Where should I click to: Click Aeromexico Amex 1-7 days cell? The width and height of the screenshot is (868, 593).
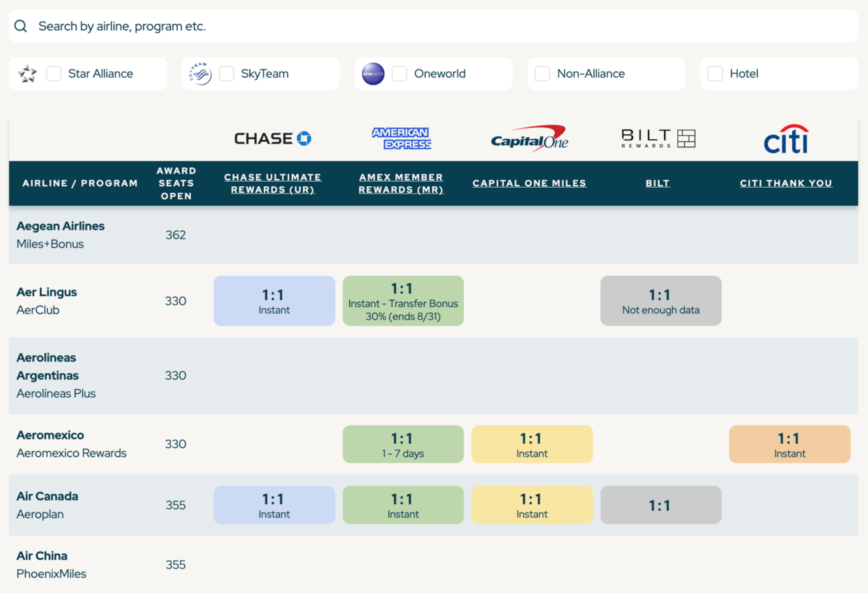[x=403, y=444]
